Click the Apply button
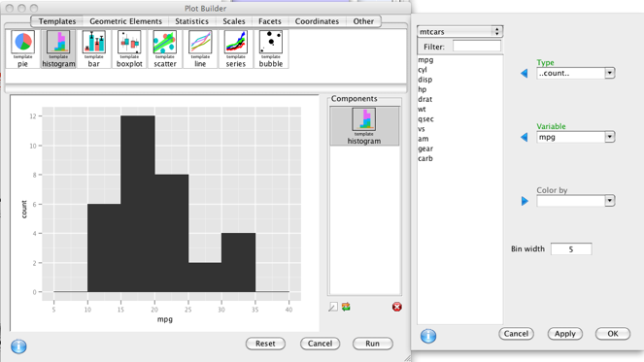The width and height of the screenshot is (644, 362). 564,334
